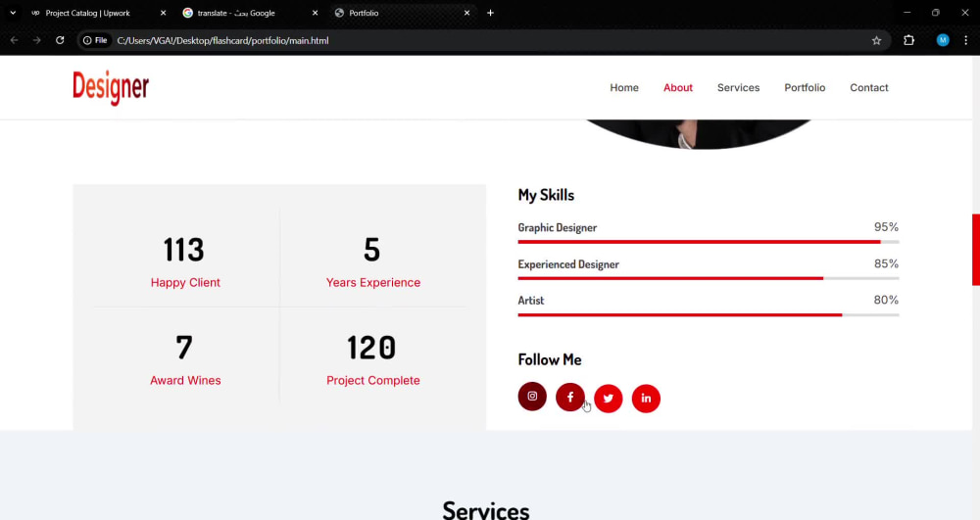Open the Twitter social icon
This screenshot has width=980, height=520.
click(609, 399)
